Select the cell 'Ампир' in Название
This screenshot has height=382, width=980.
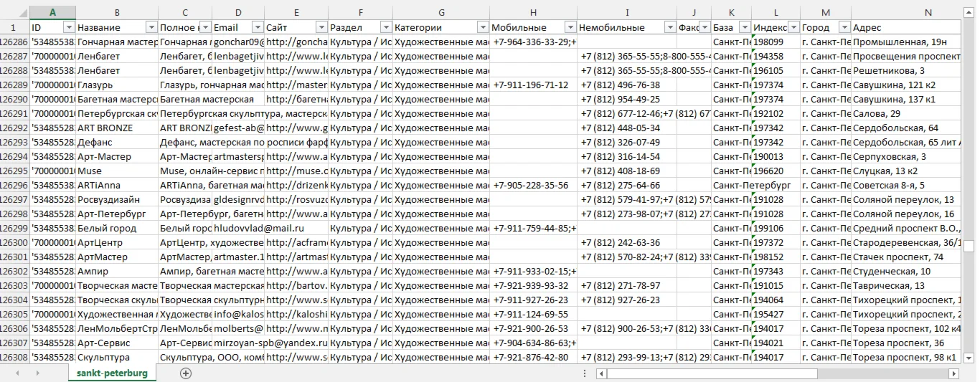tap(117, 271)
